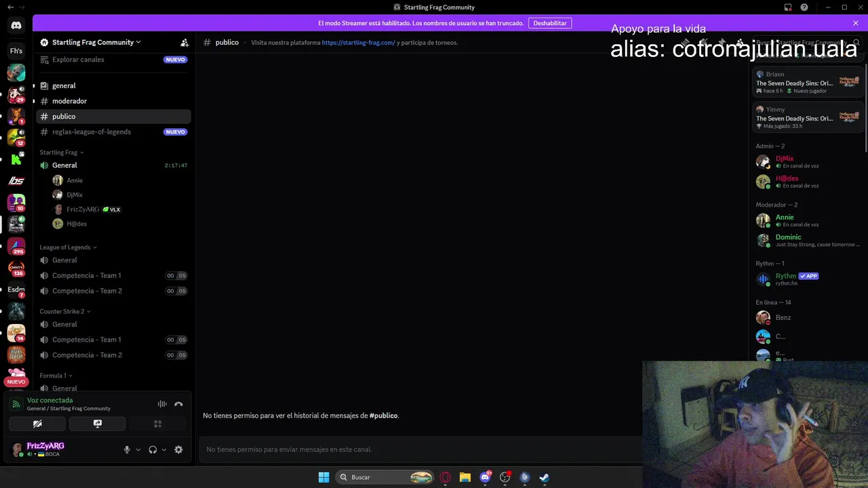Viewport: 868px width, 488px height.
Task: Open Steam from taskbar
Action: (544, 477)
